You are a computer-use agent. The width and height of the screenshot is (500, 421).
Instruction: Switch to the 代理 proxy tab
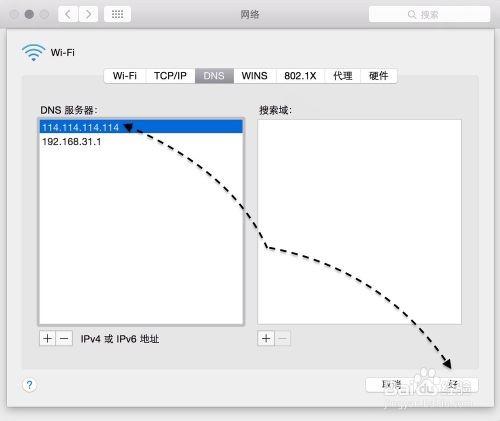343,76
